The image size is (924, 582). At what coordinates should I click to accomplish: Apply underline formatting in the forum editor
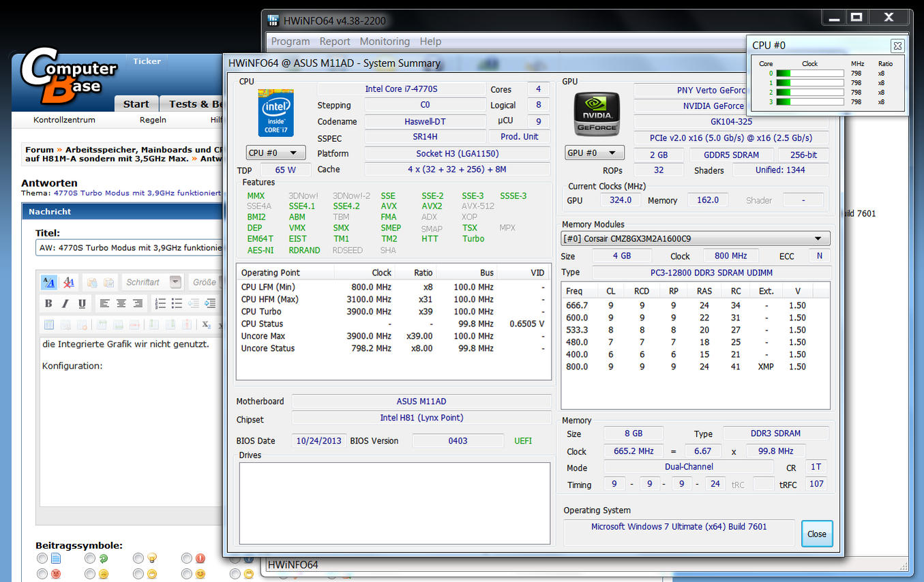pos(82,303)
